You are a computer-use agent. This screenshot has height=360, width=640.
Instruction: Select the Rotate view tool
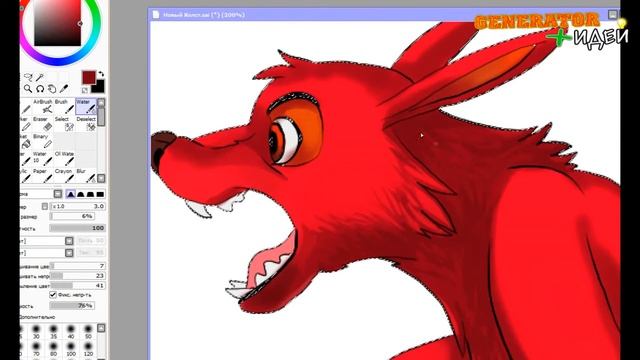tap(40, 88)
